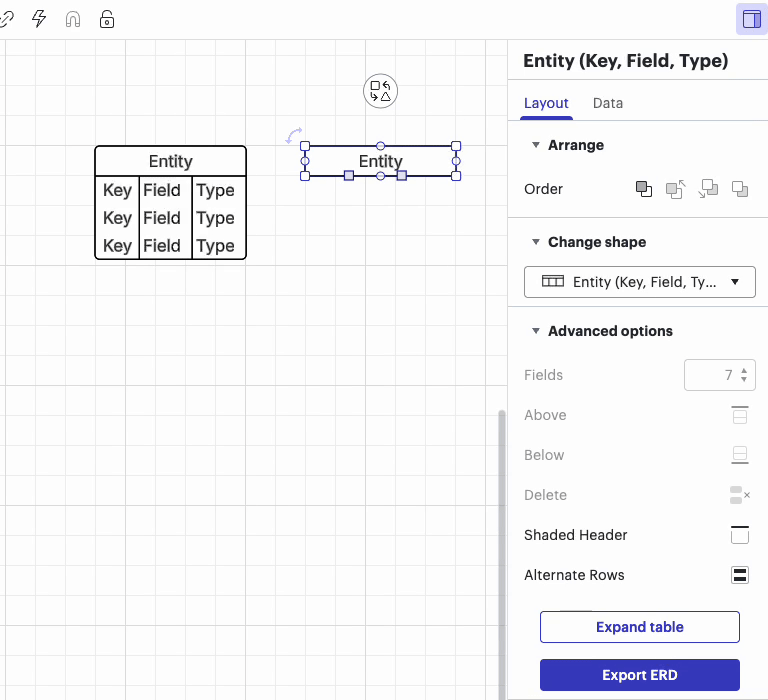Click the send backward order icon
Image resolution: width=768 pixels, height=700 pixels.
[708, 189]
